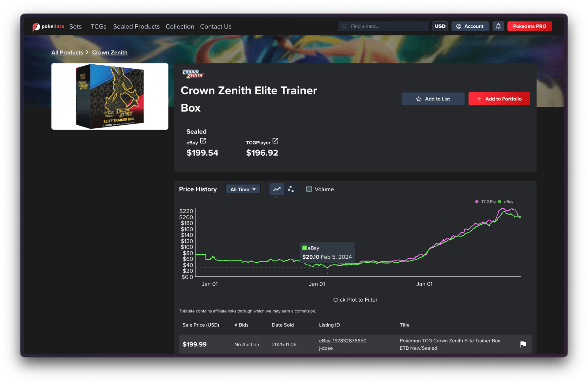Open the Account menu

point(470,26)
